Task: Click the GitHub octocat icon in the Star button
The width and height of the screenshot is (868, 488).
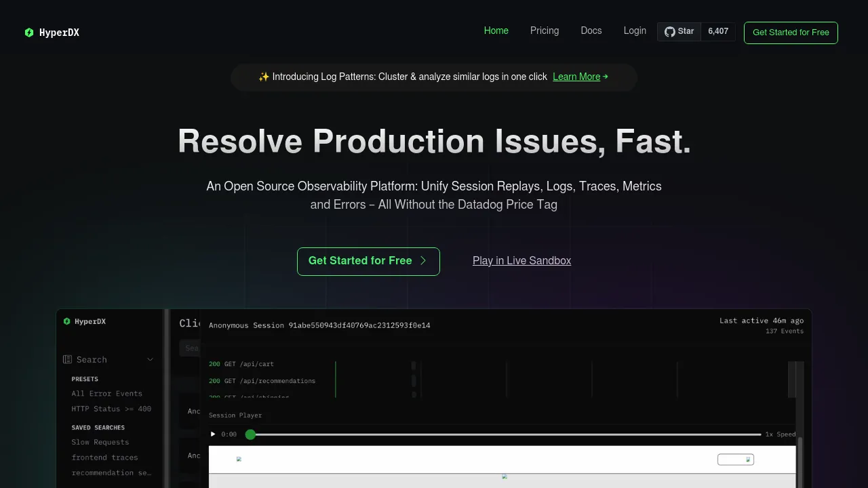Action: click(669, 31)
